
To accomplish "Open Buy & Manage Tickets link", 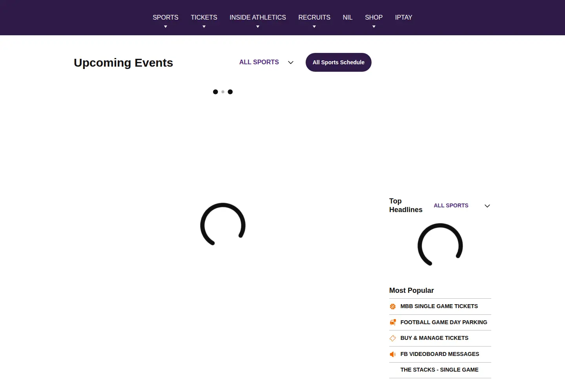I will tap(434, 338).
